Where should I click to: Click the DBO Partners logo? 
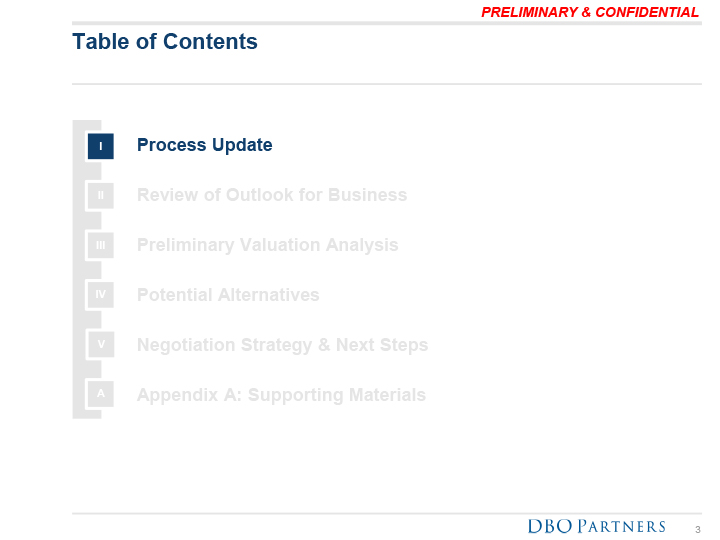(596, 527)
